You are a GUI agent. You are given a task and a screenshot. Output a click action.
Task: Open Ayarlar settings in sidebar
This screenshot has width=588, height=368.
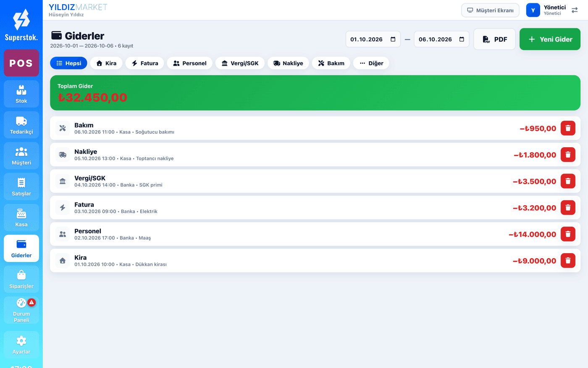coord(21,345)
